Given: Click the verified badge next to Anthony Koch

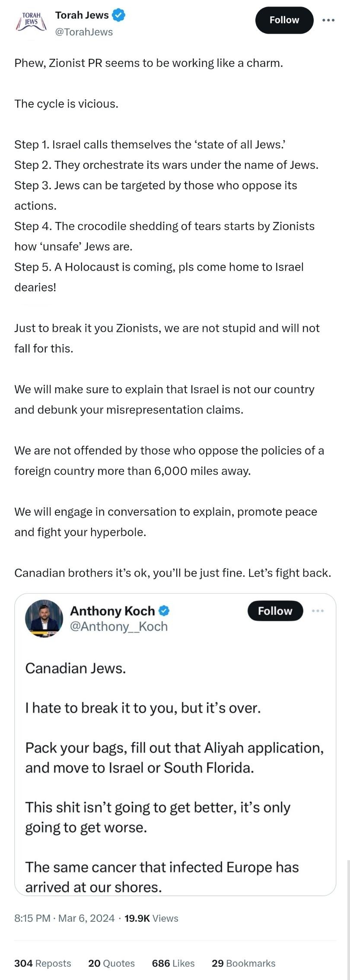Looking at the screenshot, I should click(164, 611).
